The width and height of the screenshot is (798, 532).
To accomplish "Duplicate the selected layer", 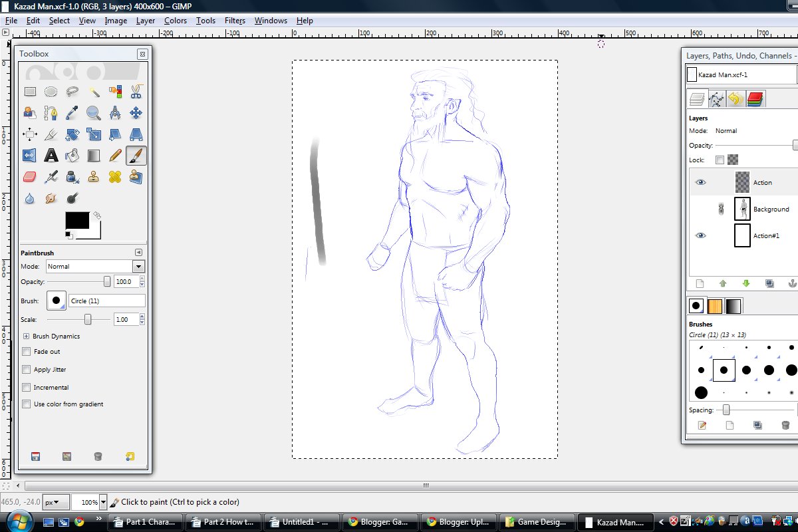I will point(769,283).
